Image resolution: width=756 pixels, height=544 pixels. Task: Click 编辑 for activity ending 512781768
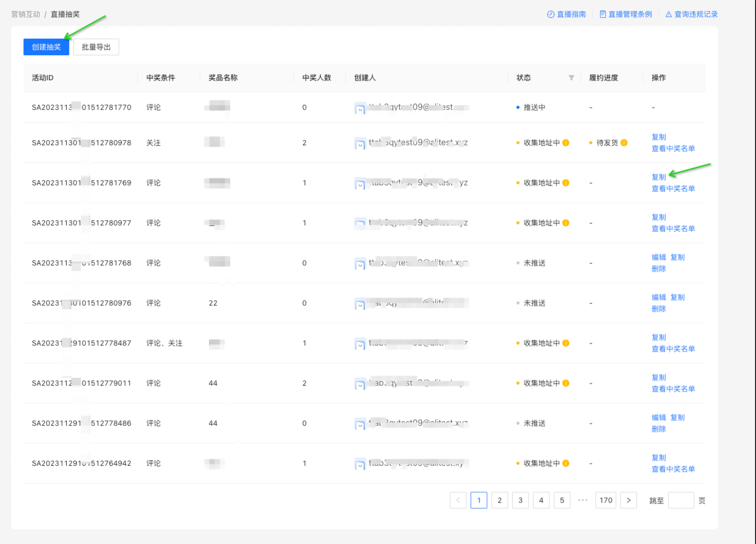(659, 257)
